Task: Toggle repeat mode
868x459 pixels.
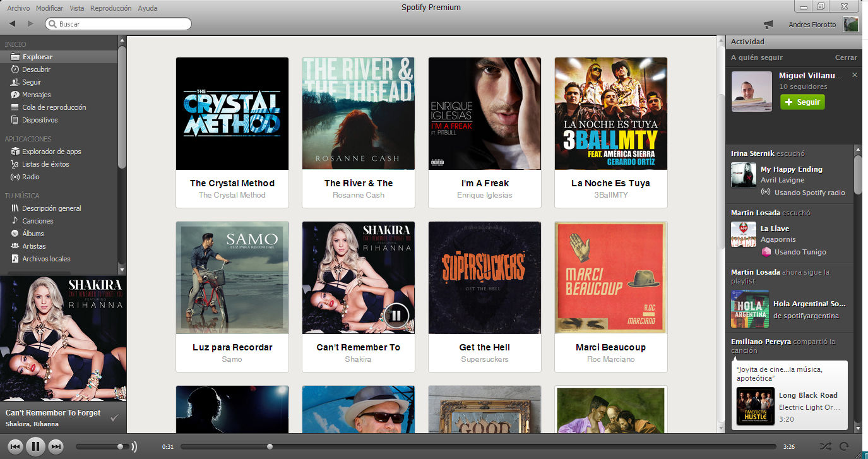Action: coord(845,447)
